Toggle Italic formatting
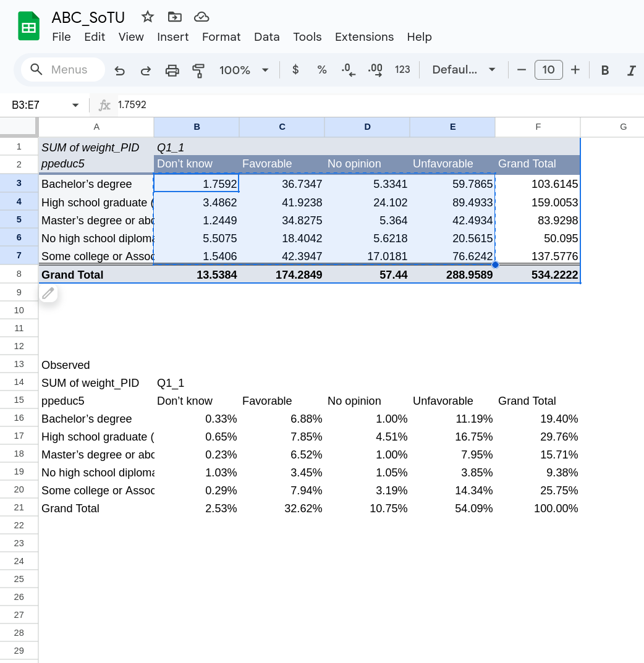 click(631, 70)
